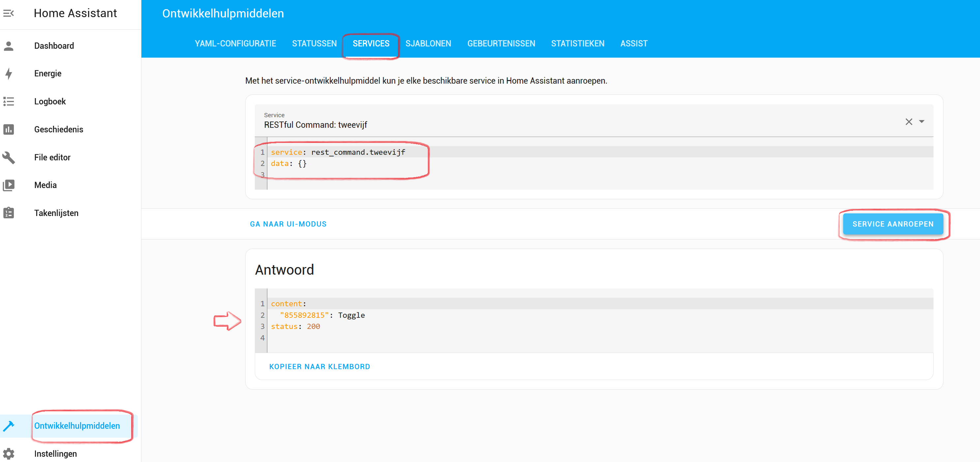Click the response line status: 200
Image resolution: width=980 pixels, height=462 pixels.
[x=295, y=326]
